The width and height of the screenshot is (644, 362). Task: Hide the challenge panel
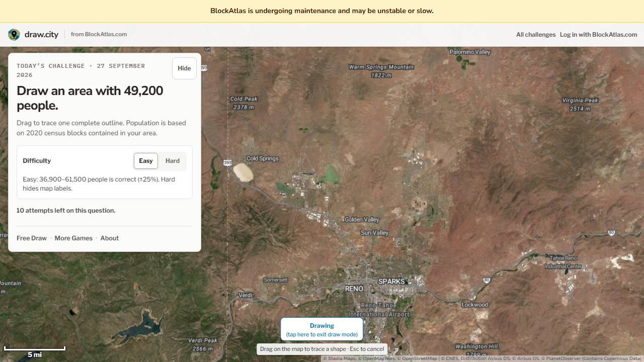click(184, 68)
